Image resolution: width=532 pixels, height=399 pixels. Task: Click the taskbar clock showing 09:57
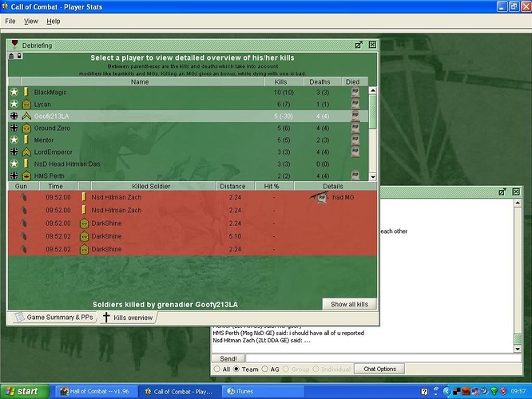pos(518,392)
